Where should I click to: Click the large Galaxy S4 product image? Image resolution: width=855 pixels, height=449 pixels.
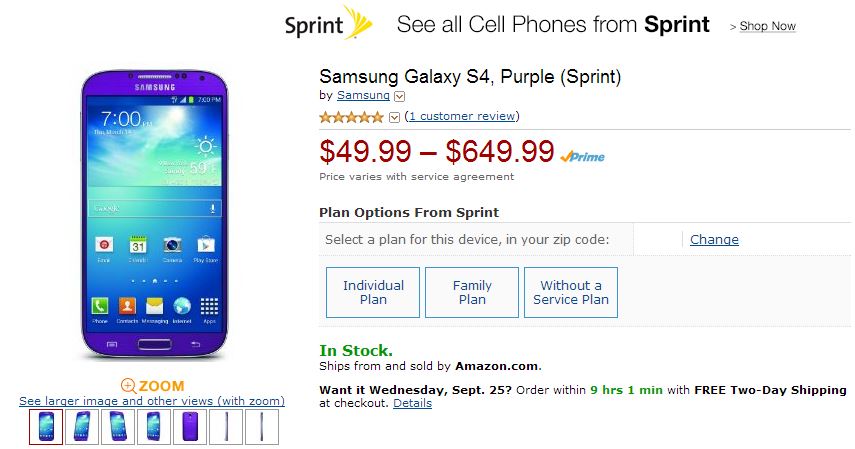pos(153,215)
